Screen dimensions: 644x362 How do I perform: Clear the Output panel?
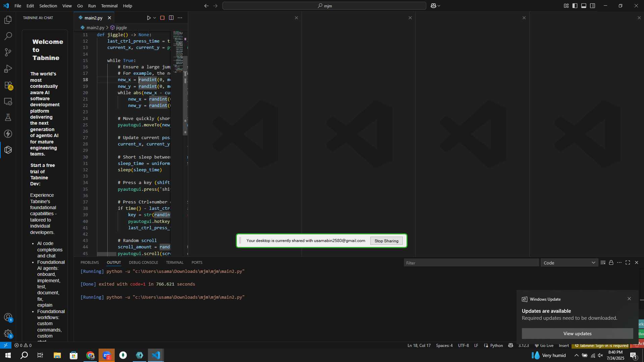603,262
